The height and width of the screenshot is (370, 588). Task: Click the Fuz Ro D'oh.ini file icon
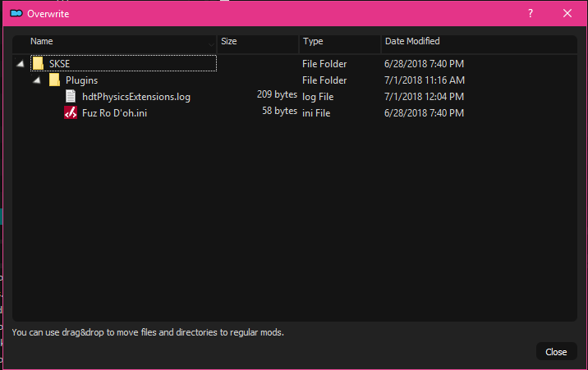71,112
